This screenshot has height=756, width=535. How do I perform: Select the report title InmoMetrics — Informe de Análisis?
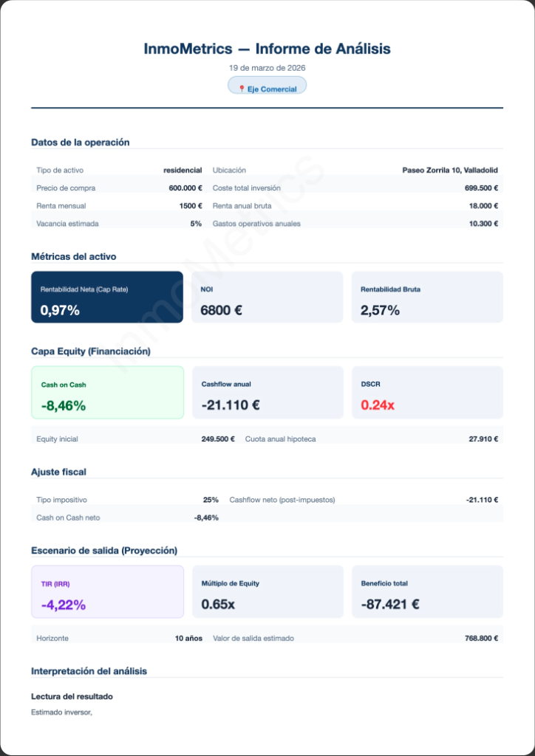[x=267, y=49]
